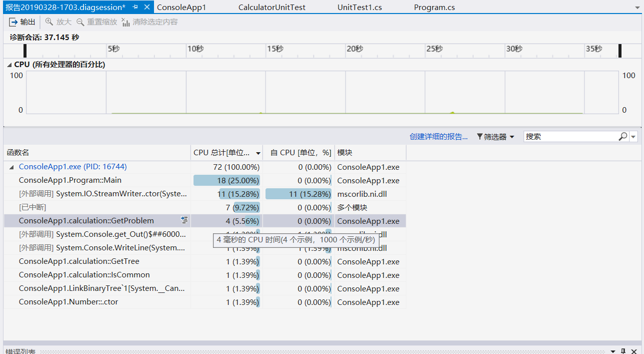Click the 模块 column header
644x354 pixels.
(345, 153)
